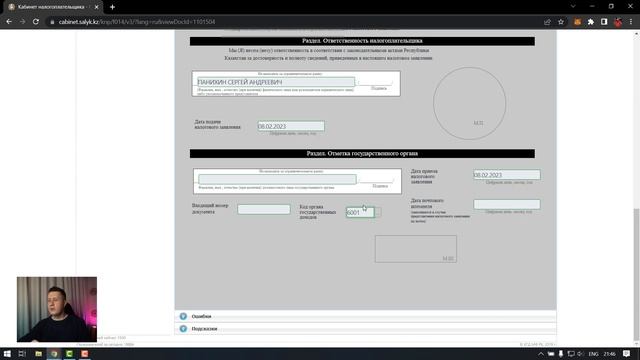Click header Раздел. Ответственность налогоплательщика
The height and width of the screenshot is (360, 640).
tap(362, 41)
